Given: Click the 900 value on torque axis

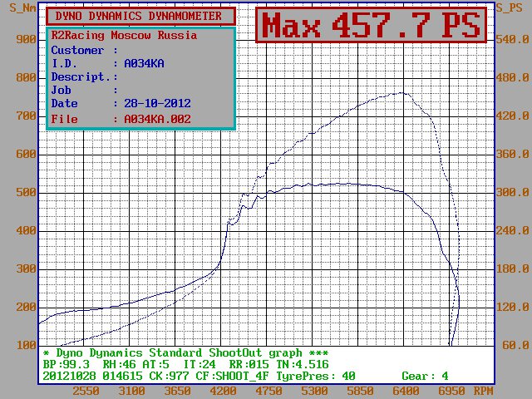Looking at the screenshot, I should pos(27,39).
